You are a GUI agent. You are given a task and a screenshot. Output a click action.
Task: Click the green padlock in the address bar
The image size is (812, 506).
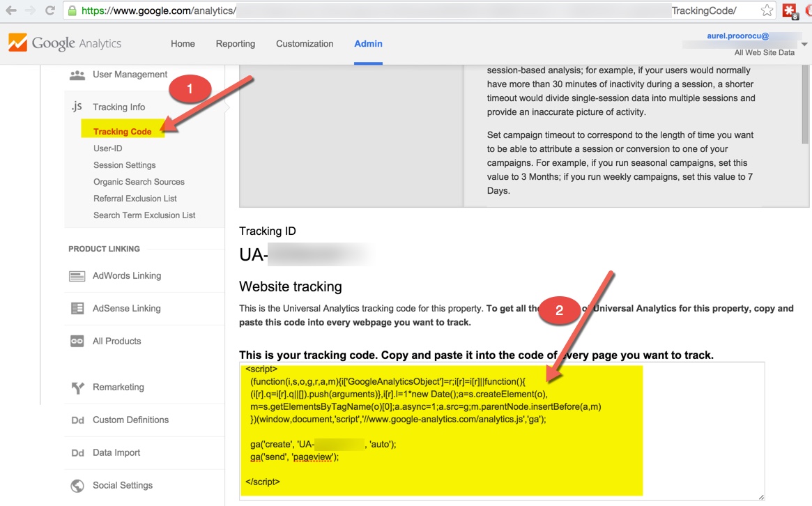coord(72,10)
